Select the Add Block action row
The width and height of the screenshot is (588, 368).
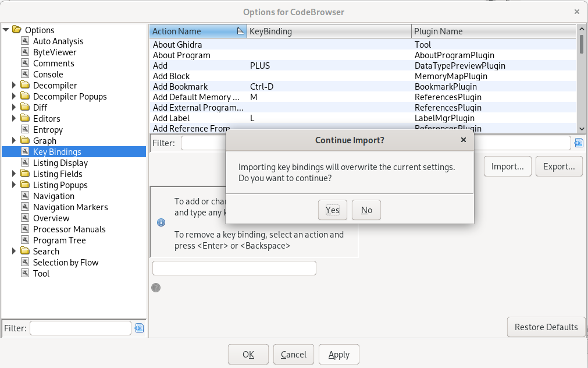coord(362,76)
